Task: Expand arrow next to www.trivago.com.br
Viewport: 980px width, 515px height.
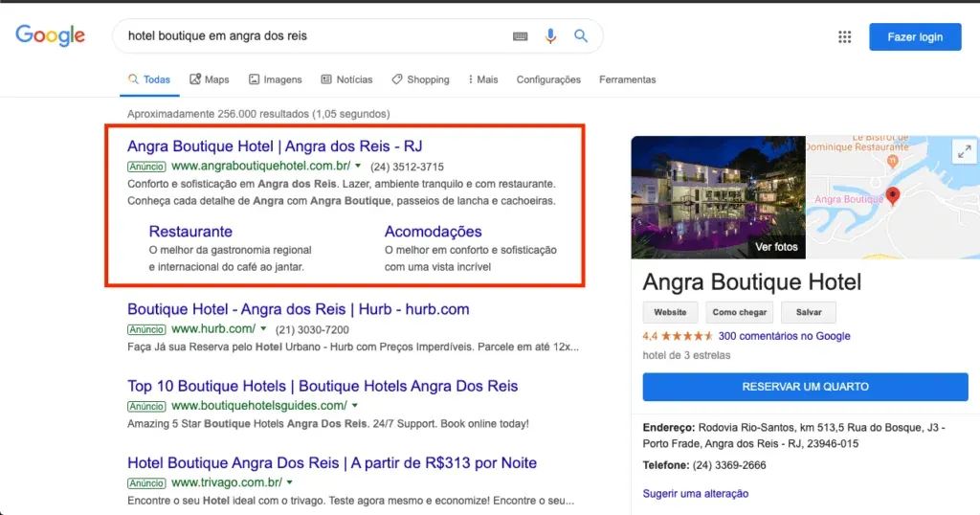Action: 290,482
